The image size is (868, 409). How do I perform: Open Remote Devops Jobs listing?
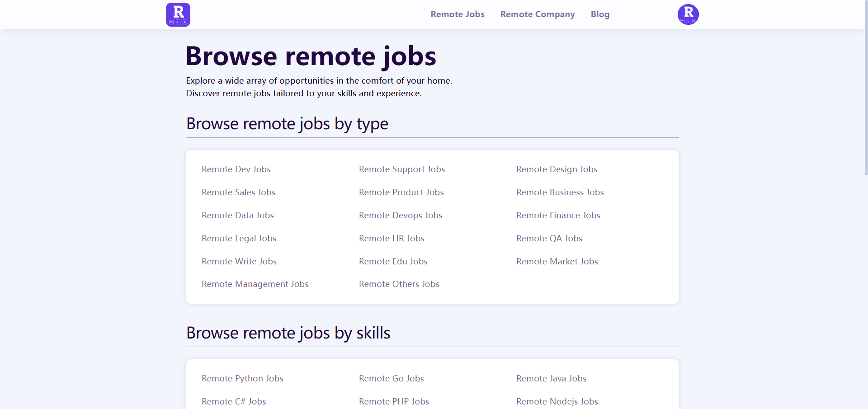(x=401, y=215)
